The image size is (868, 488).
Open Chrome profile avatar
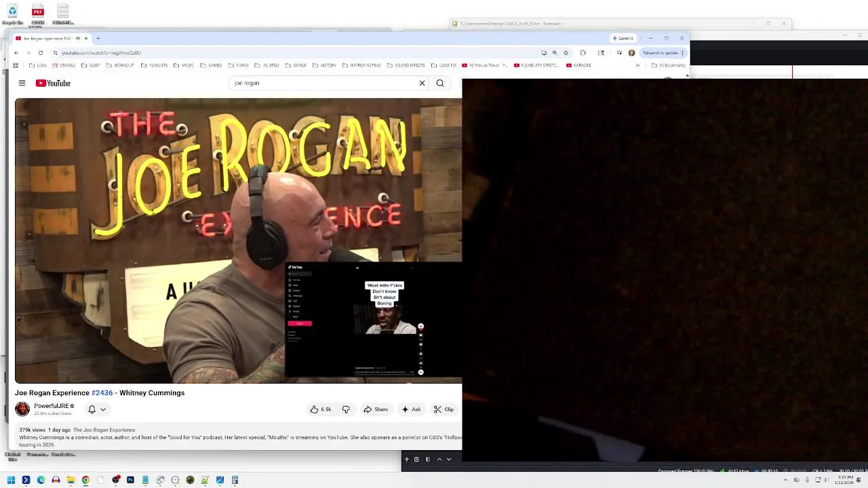[631, 53]
